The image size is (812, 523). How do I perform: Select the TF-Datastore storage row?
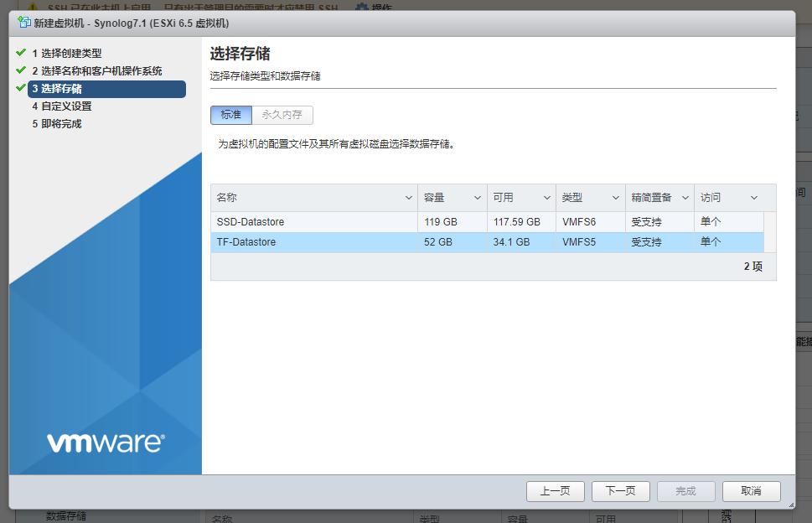(335, 242)
